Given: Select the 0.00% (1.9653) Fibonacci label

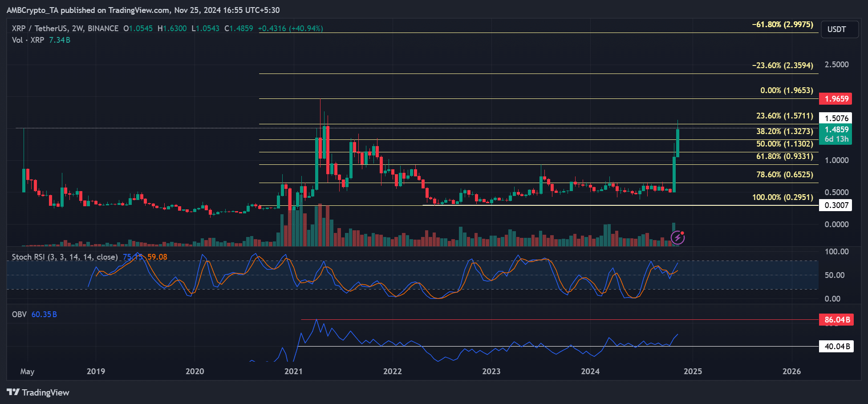Looking at the screenshot, I should [x=787, y=90].
